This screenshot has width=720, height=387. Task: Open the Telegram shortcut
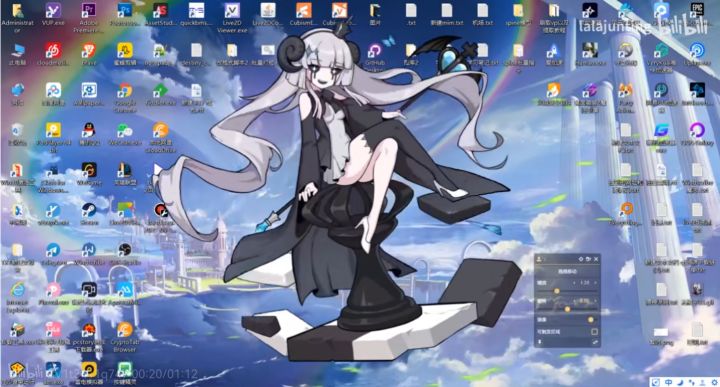pyautogui.click(x=53, y=250)
